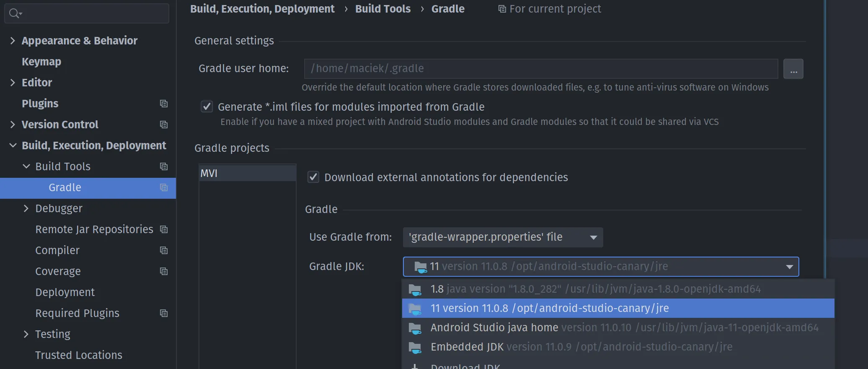Click the project-level icon beside Required Plugins
Screen dimensions: 868x369
pyautogui.click(x=164, y=313)
